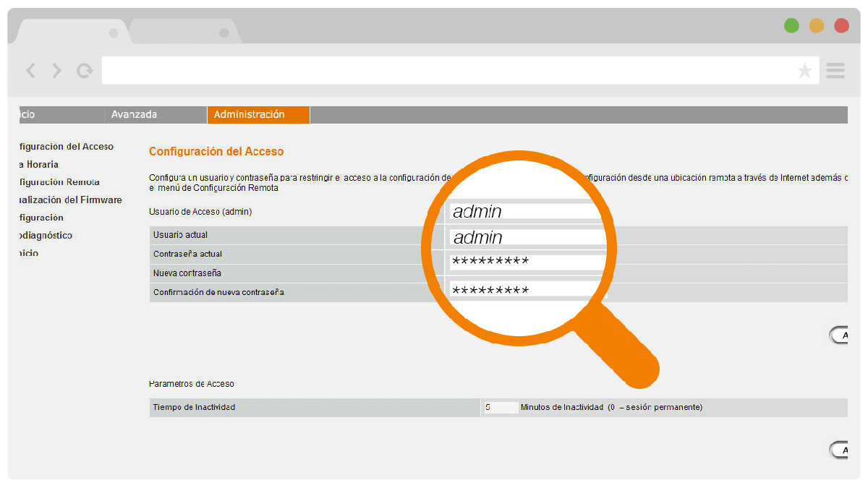
Task: Open the browser hamburger menu
Action: (835, 70)
